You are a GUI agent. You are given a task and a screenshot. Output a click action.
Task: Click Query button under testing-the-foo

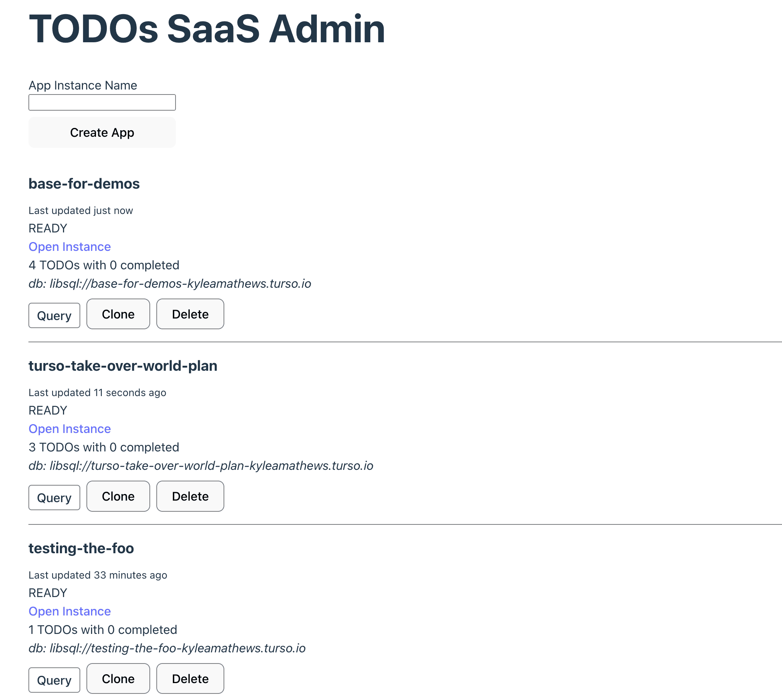(54, 680)
